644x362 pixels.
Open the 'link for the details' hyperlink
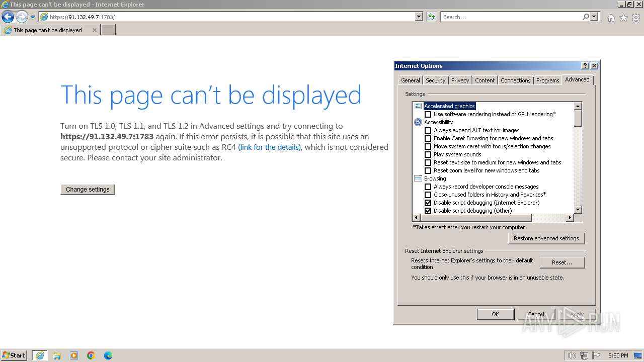coord(270,147)
